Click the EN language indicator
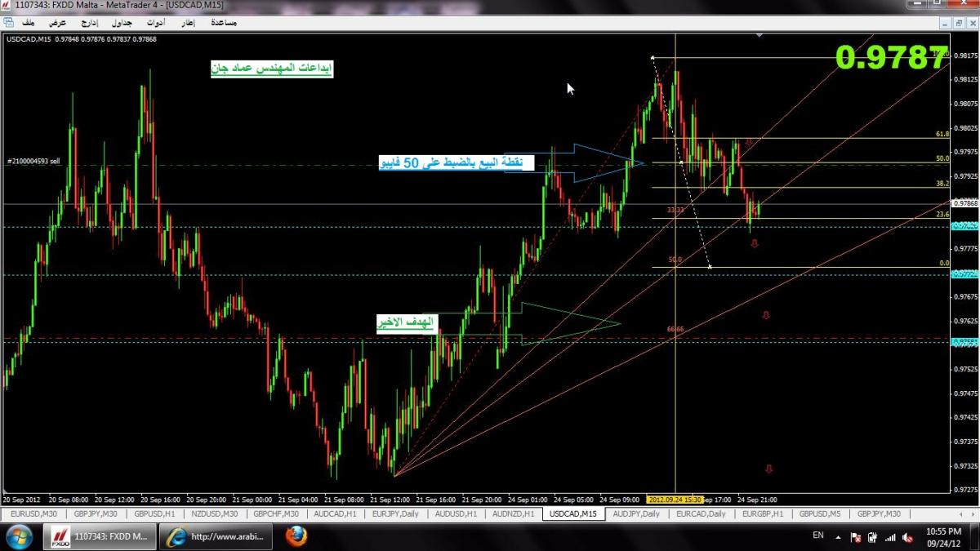980x551 pixels. click(x=817, y=536)
